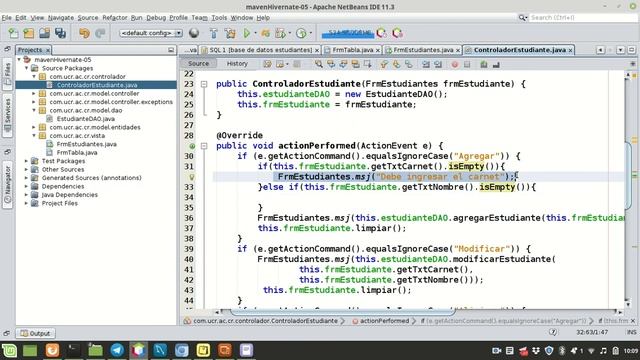Click the lightbulb hint on line 32
640x360 pixels.
tap(191, 177)
